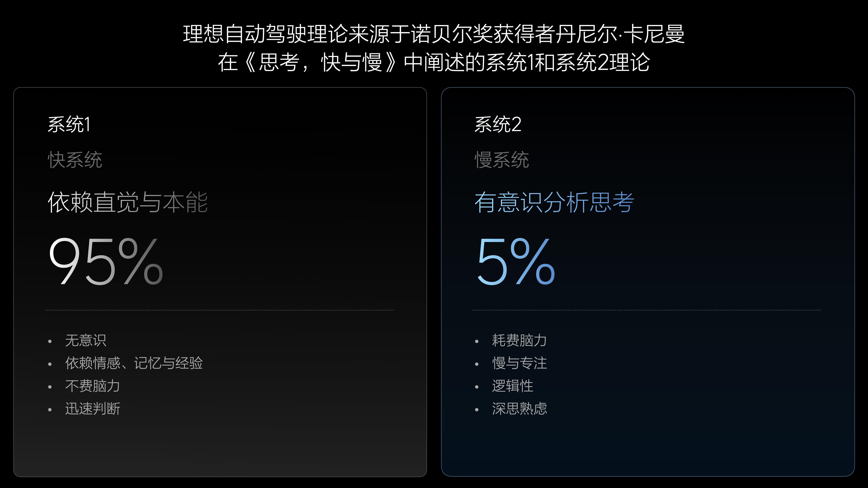Click the dotted divider below 95%
Image resolution: width=868 pixels, height=488 pixels.
click(x=219, y=310)
